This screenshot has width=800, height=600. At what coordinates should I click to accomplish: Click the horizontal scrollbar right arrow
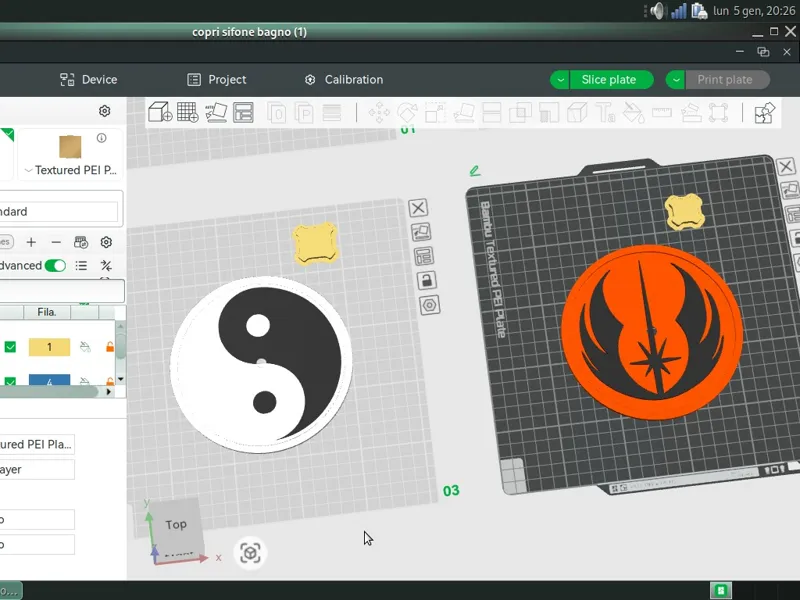pyautogui.click(x=109, y=391)
